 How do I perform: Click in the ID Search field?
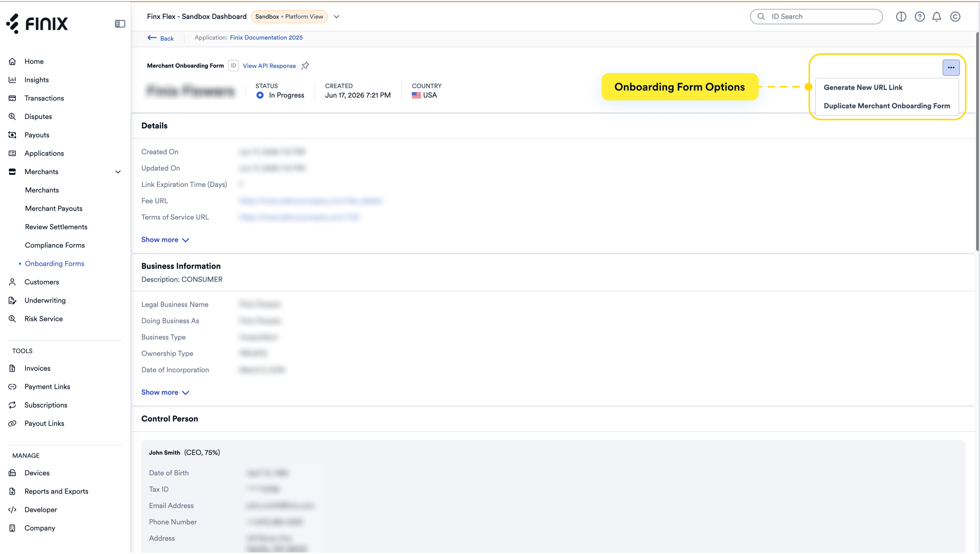(816, 16)
